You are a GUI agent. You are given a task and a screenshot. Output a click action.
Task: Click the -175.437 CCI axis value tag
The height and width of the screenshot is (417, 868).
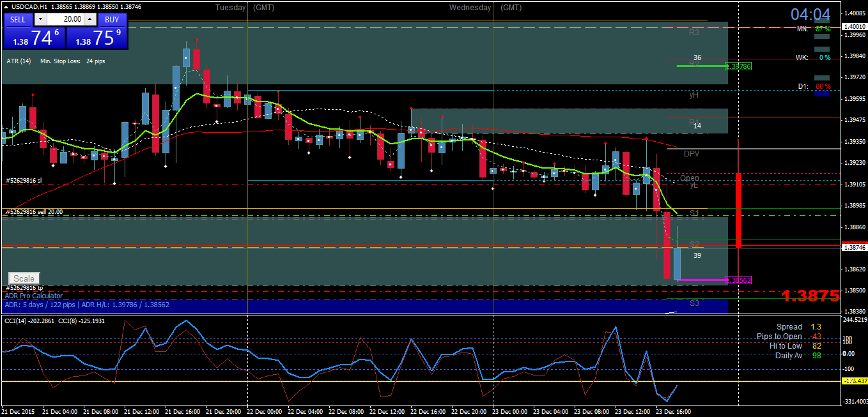pyautogui.click(x=853, y=381)
